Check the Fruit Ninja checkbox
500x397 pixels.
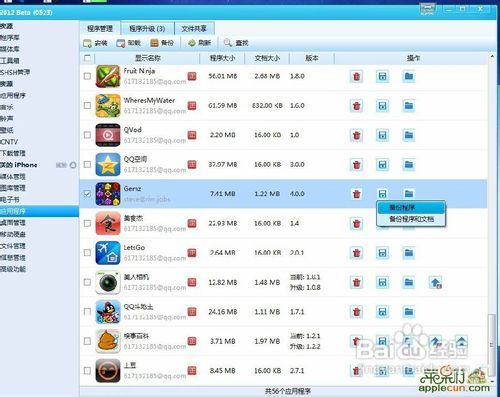(x=87, y=76)
